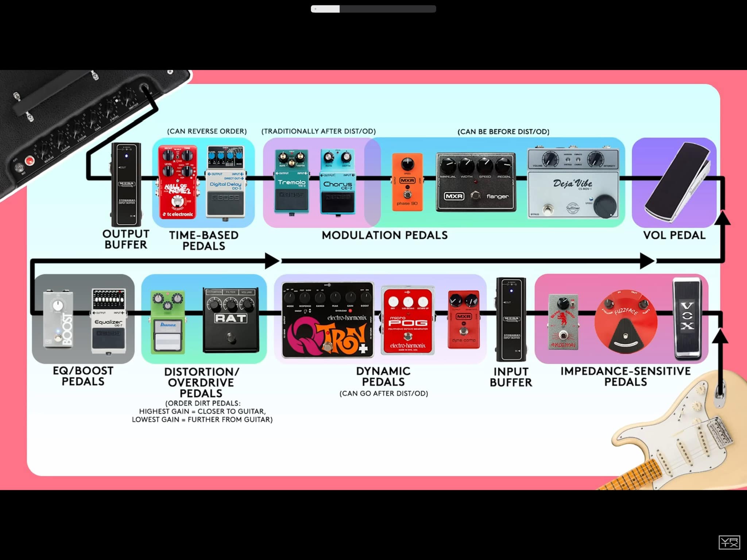Select the 'VOL PEDAL' label
The image size is (747, 560).
(674, 235)
